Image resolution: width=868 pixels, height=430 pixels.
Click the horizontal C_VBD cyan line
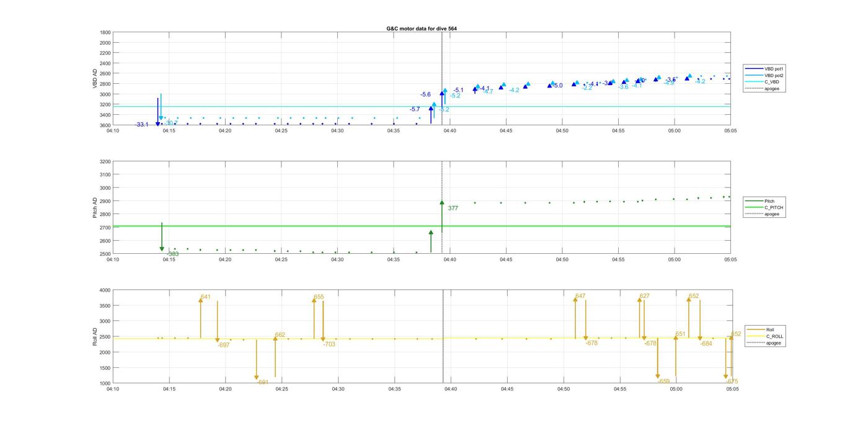coord(422,107)
